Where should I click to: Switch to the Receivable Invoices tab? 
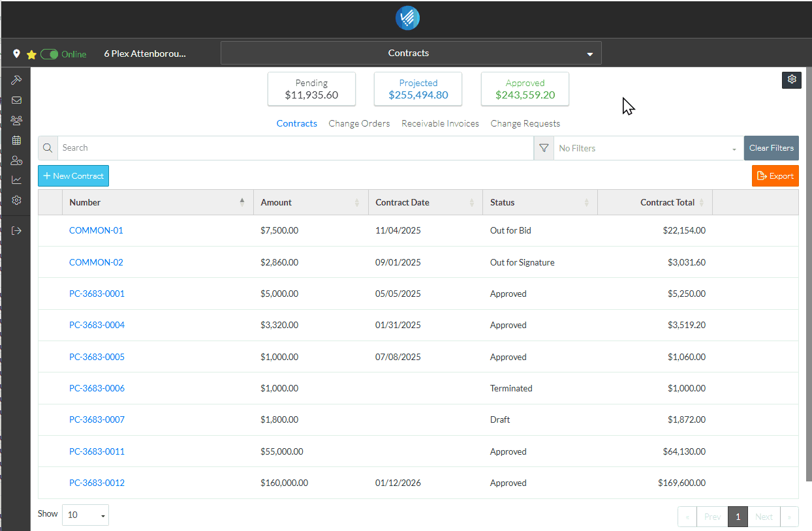click(440, 123)
